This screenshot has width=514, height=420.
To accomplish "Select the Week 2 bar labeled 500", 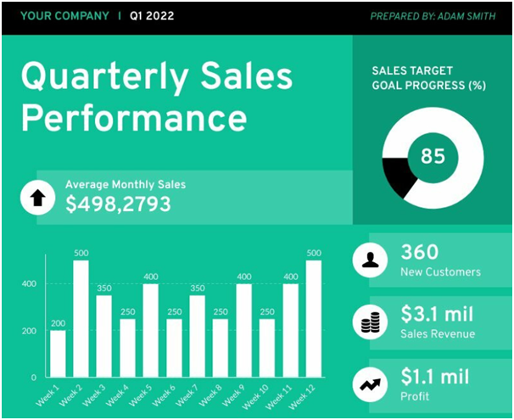I will [81, 319].
